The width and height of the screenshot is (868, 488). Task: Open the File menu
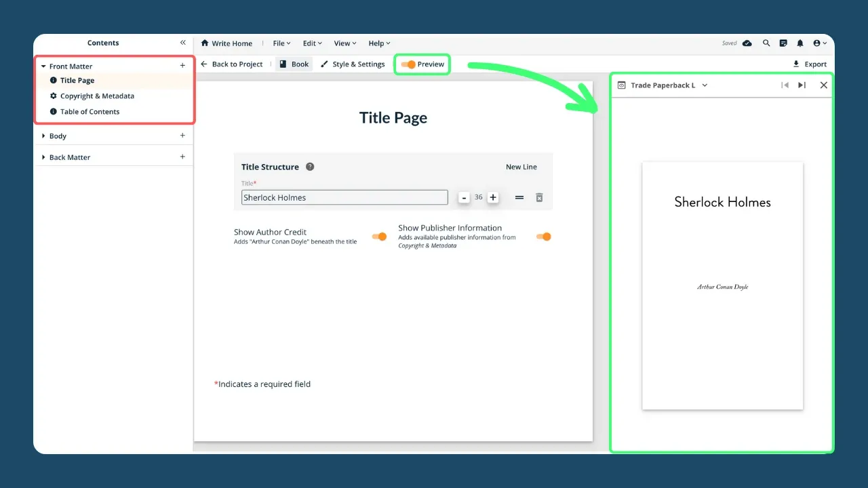click(281, 43)
